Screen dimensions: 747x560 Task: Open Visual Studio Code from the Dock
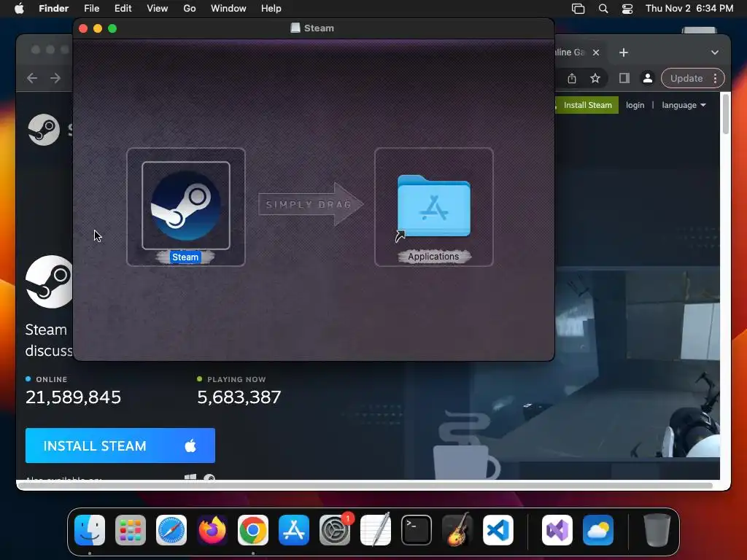[498, 530]
